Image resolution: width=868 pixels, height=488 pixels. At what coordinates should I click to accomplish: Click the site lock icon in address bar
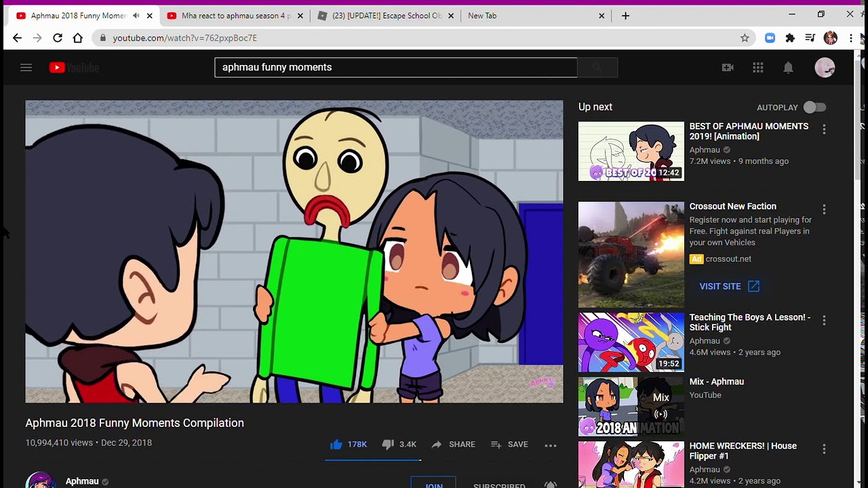tap(102, 38)
